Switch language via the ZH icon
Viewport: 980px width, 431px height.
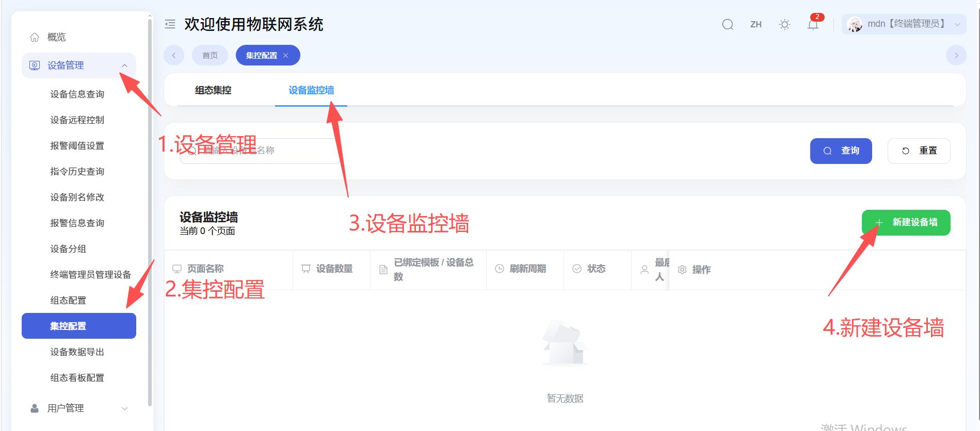(x=756, y=24)
